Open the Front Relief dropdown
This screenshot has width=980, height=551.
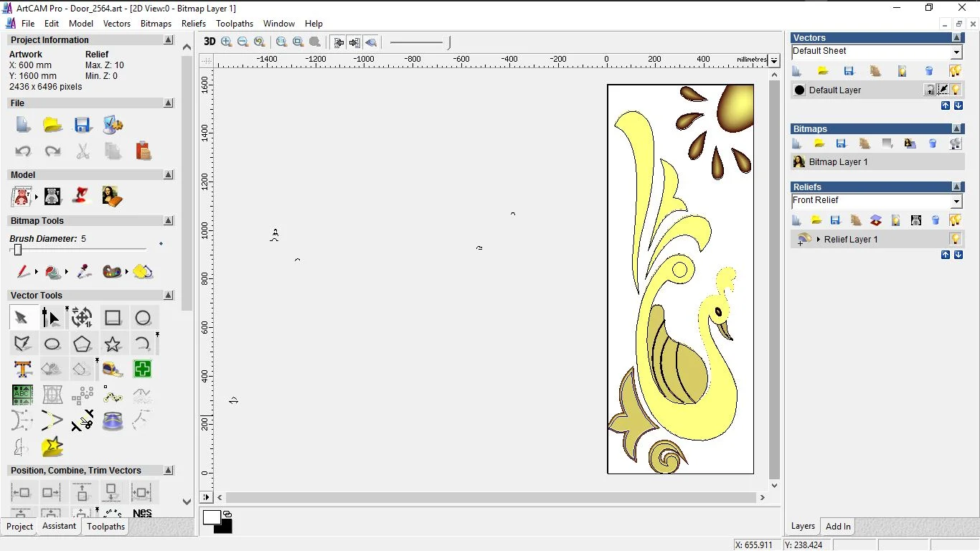(x=956, y=202)
